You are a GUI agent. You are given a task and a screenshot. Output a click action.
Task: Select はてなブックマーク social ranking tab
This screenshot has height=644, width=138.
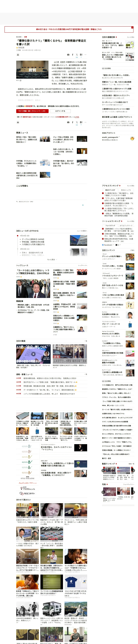point(126,226)
